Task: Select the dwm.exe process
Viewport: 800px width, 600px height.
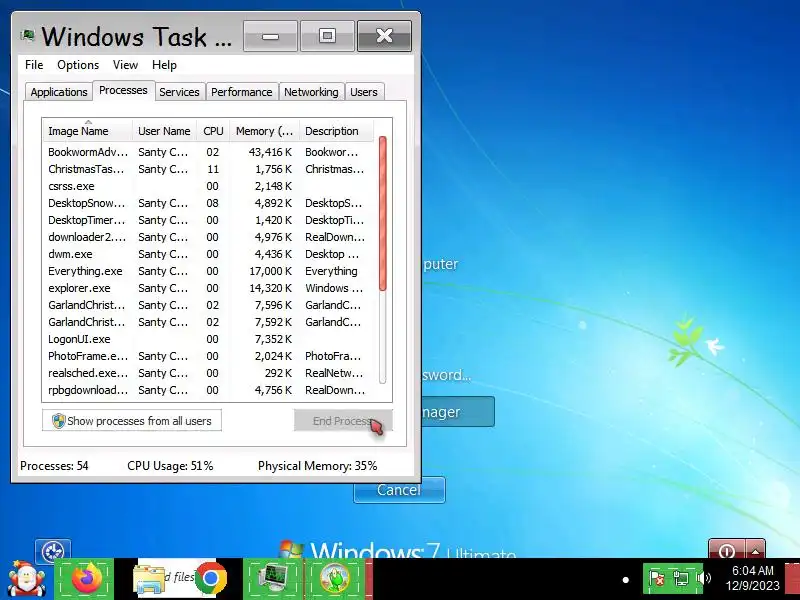Action: [208, 254]
